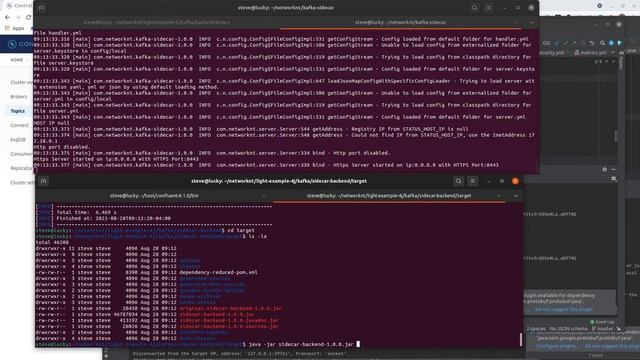Click Confluent logo in Control Center header
Screen dimensions: 640x360
point(20,44)
